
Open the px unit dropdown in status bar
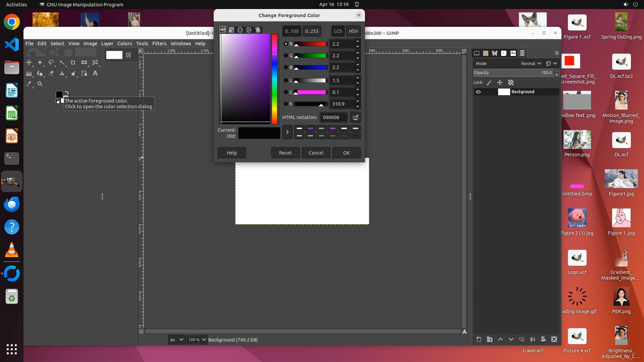click(x=176, y=340)
